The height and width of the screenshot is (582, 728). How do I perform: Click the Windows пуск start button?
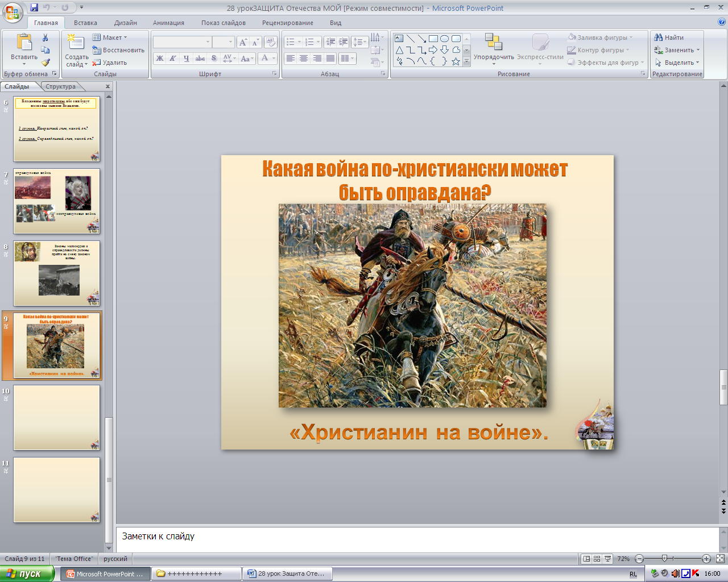point(27,573)
